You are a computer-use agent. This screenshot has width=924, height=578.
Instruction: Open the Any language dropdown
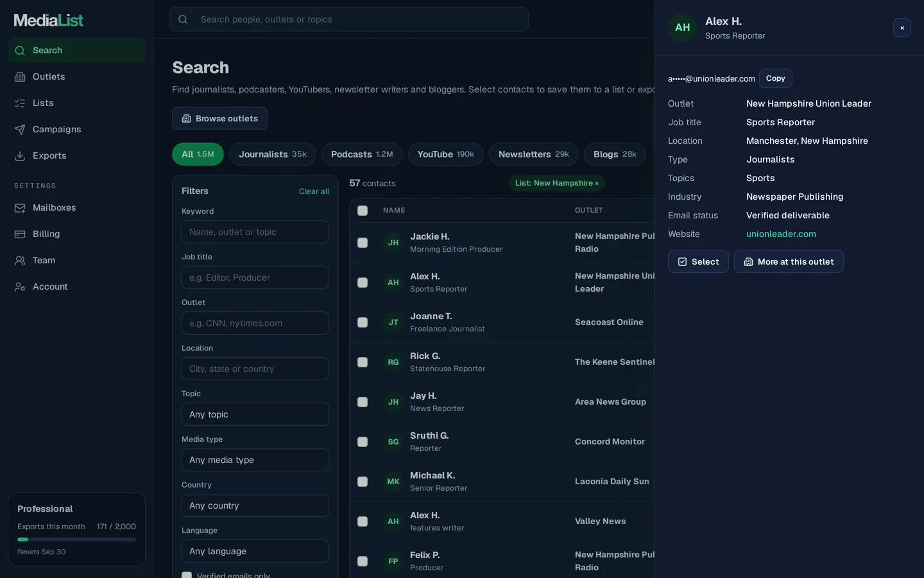pyautogui.click(x=255, y=551)
